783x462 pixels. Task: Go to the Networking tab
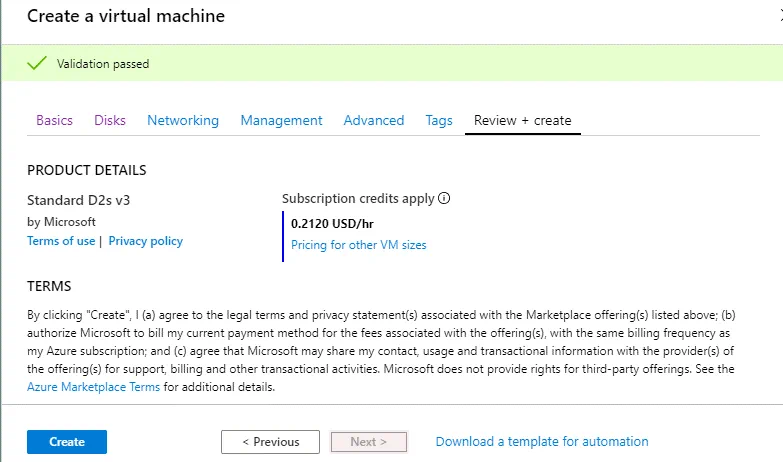click(183, 120)
